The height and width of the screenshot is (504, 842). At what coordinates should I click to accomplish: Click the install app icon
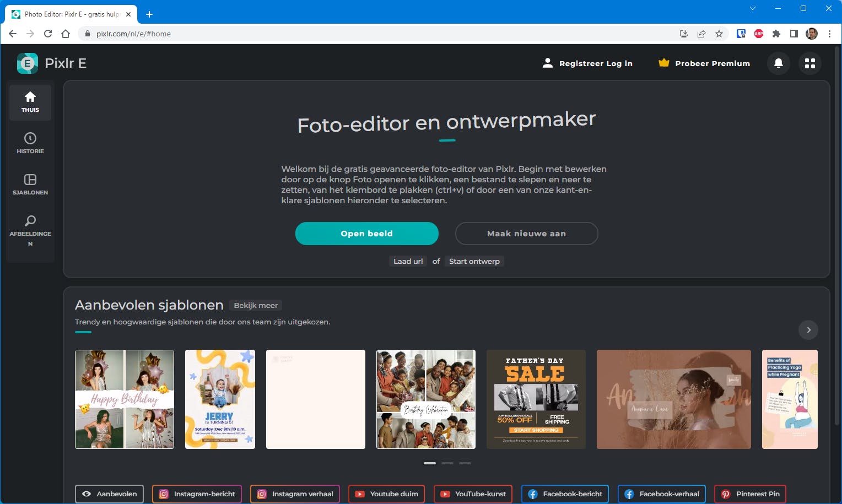[684, 34]
